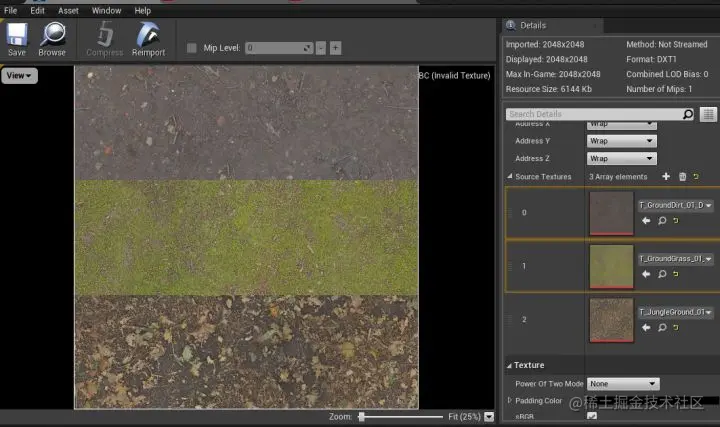This screenshot has height=427, width=720.
Task: Click the Resource Size: 6144 Kb text
Action: tap(549, 89)
